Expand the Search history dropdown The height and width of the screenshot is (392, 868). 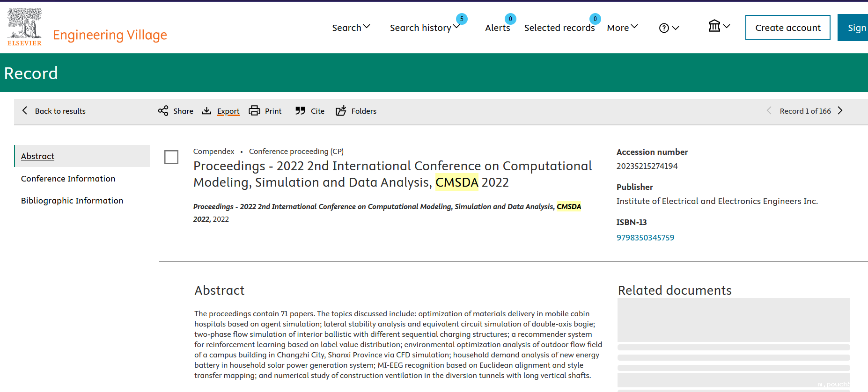pyautogui.click(x=425, y=28)
